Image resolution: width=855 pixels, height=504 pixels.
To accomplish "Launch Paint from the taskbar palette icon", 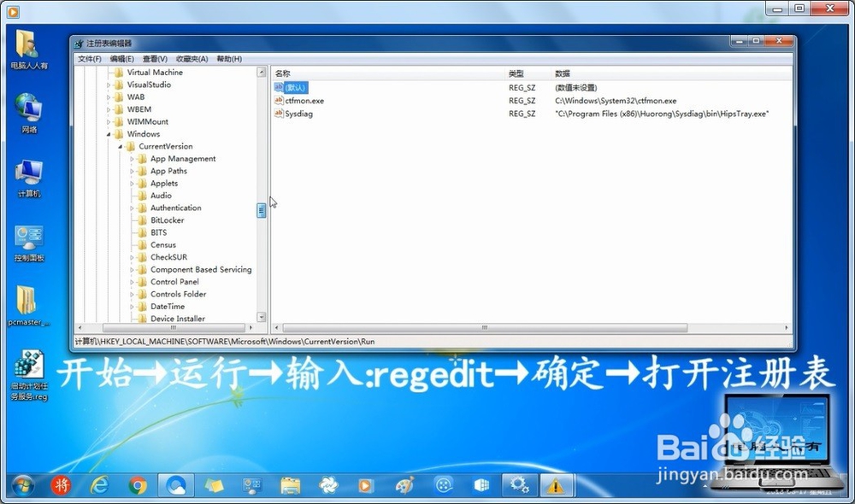I will [404, 485].
